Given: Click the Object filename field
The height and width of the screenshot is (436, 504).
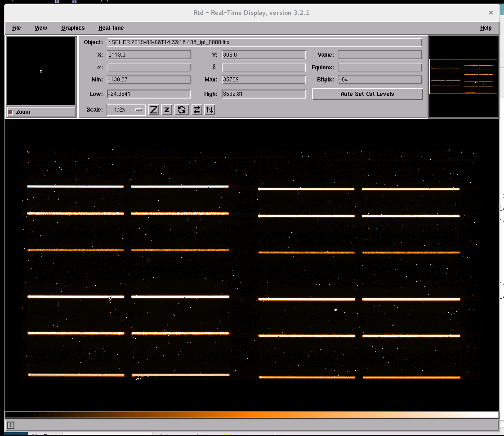Looking at the screenshot, I should [x=264, y=42].
